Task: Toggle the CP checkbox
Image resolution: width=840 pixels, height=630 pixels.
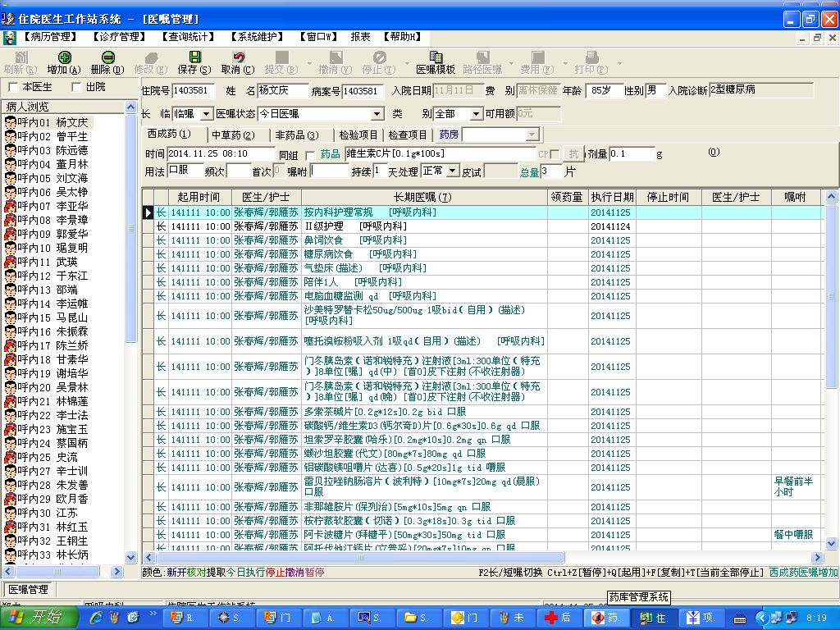Action: pyautogui.click(x=555, y=154)
